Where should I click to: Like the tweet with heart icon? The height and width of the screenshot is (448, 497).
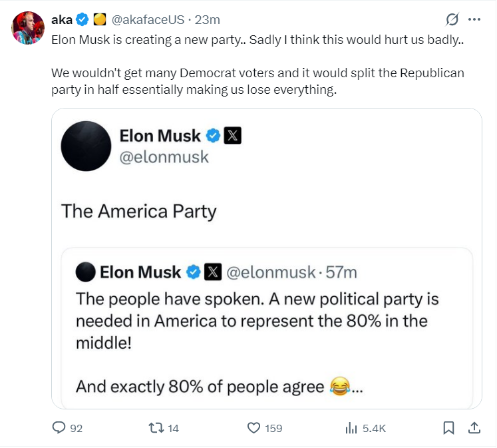253,428
